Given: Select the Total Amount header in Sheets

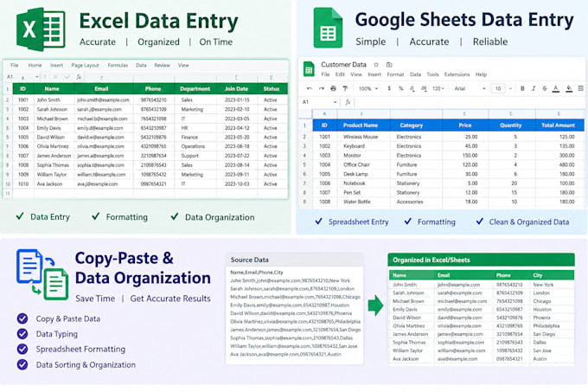Looking at the screenshot, I should 558,125.
